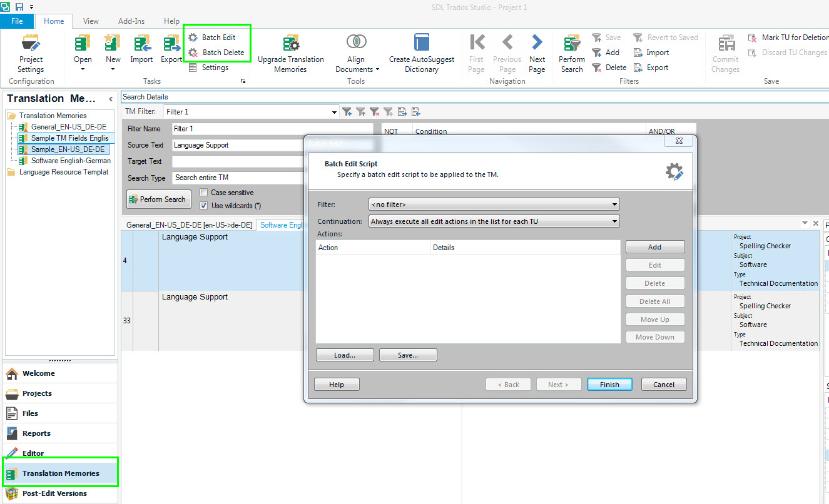Open Settings in the Tasks group

pyautogui.click(x=209, y=68)
